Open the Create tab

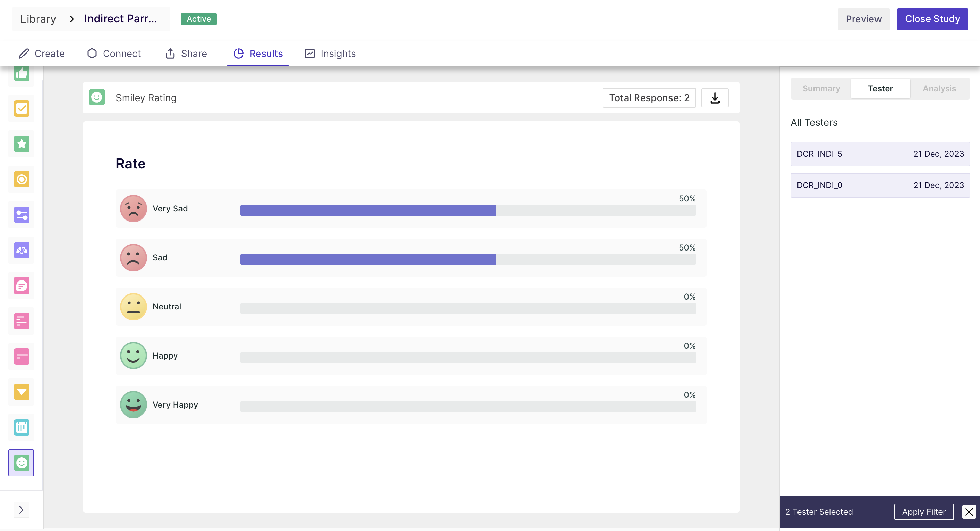[x=42, y=54]
